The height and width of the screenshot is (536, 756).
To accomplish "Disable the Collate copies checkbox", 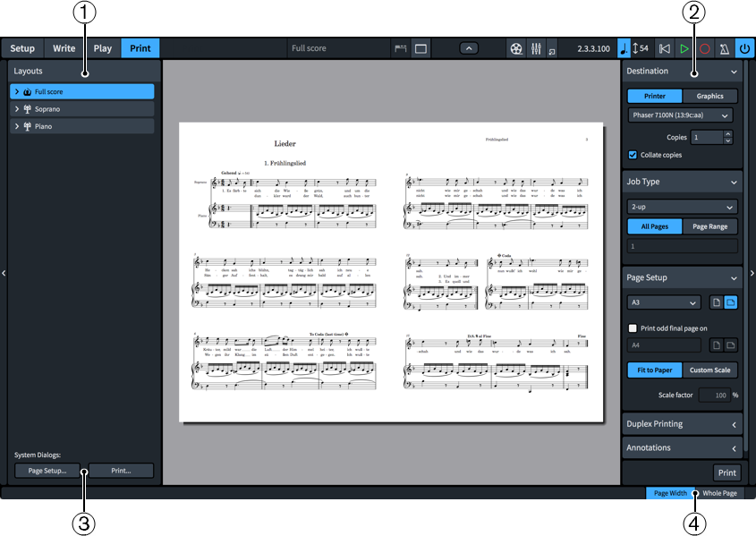I will 633,155.
